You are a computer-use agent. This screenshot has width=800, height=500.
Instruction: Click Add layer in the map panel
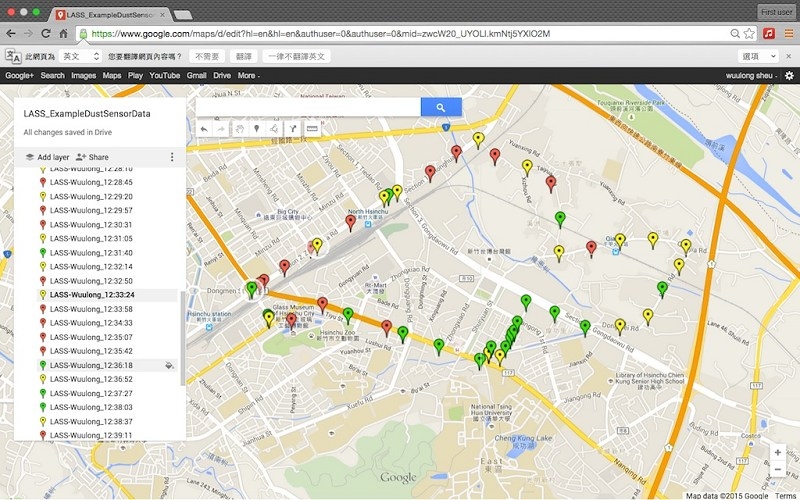[x=47, y=157]
